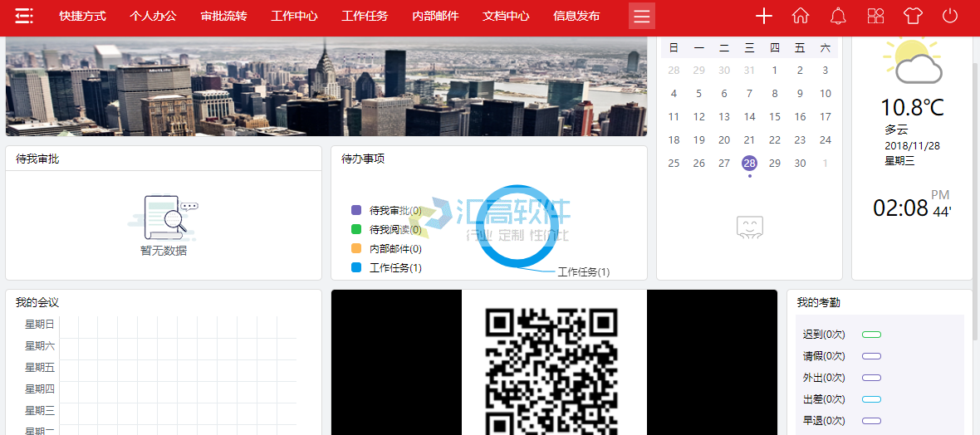
Task: Open the 审批流转 menu item
Action: (223, 16)
